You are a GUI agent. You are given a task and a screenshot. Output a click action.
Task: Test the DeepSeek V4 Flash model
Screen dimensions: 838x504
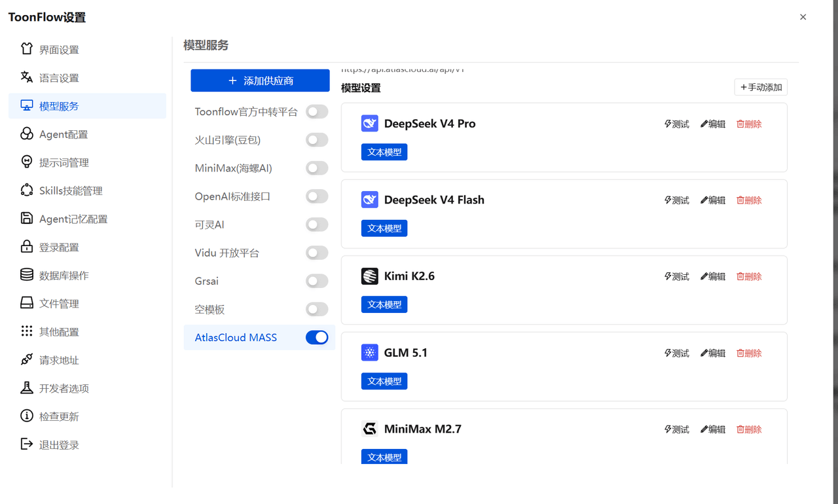tap(677, 200)
